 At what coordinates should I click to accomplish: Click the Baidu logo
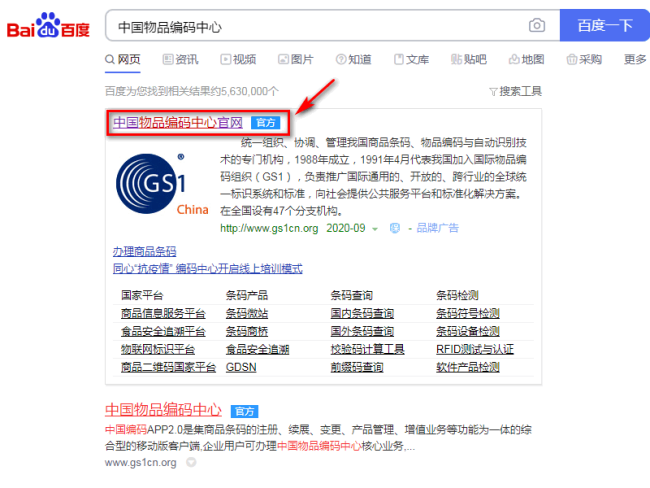pos(48,26)
